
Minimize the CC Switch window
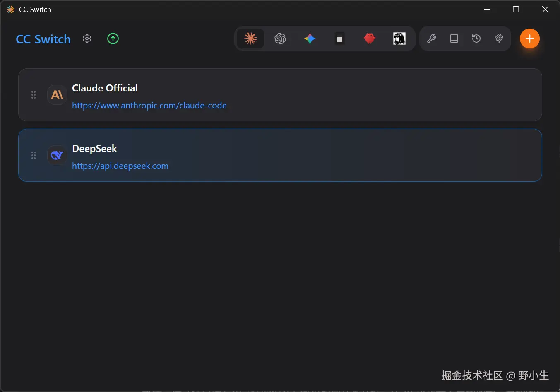point(488,9)
